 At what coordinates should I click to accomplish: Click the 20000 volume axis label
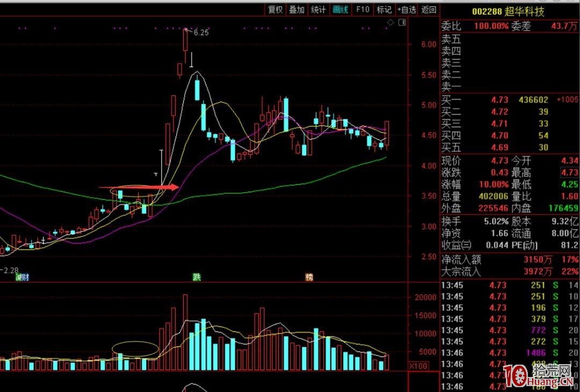(426, 297)
